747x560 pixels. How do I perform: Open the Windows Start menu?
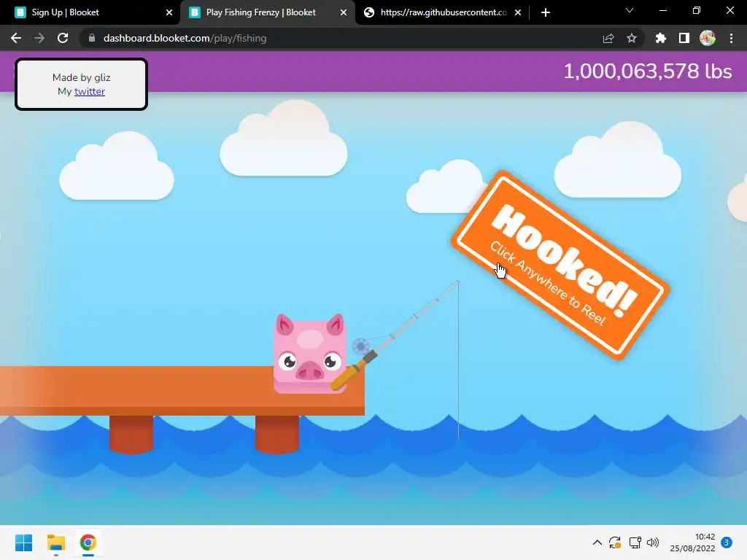tap(23, 542)
